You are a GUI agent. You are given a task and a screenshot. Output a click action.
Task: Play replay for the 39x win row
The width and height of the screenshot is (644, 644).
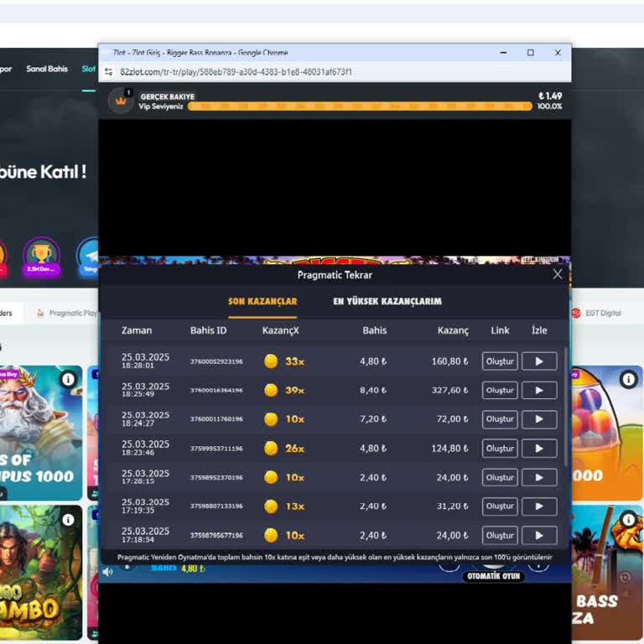(x=539, y=390)
